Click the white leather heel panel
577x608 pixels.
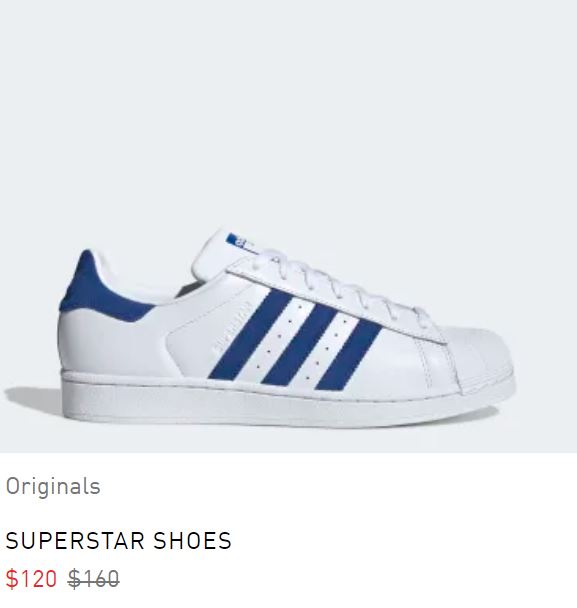[x=112, y=343]
